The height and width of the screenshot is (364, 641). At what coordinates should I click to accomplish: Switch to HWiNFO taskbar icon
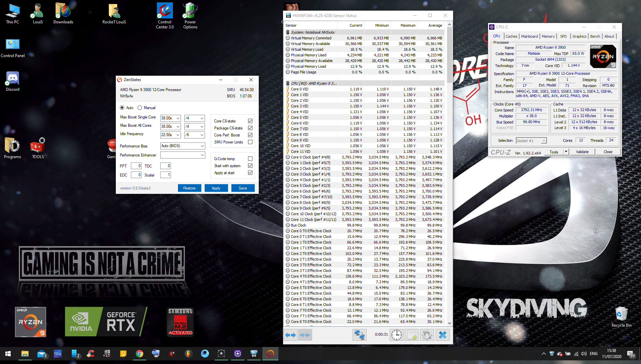pyautogui.click(x=254, y=354)
